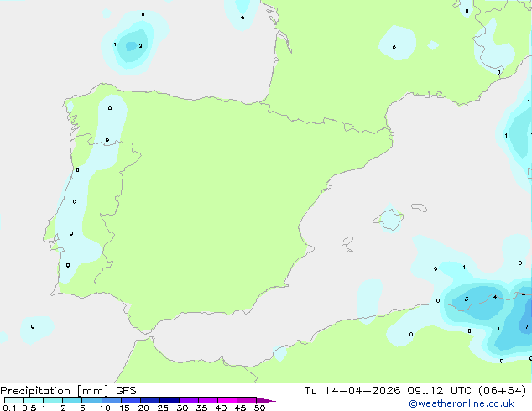This screenshot has width=532, height=411.
Task: Click the swatch between 45 and 50
Action: (x=247, y=400)
